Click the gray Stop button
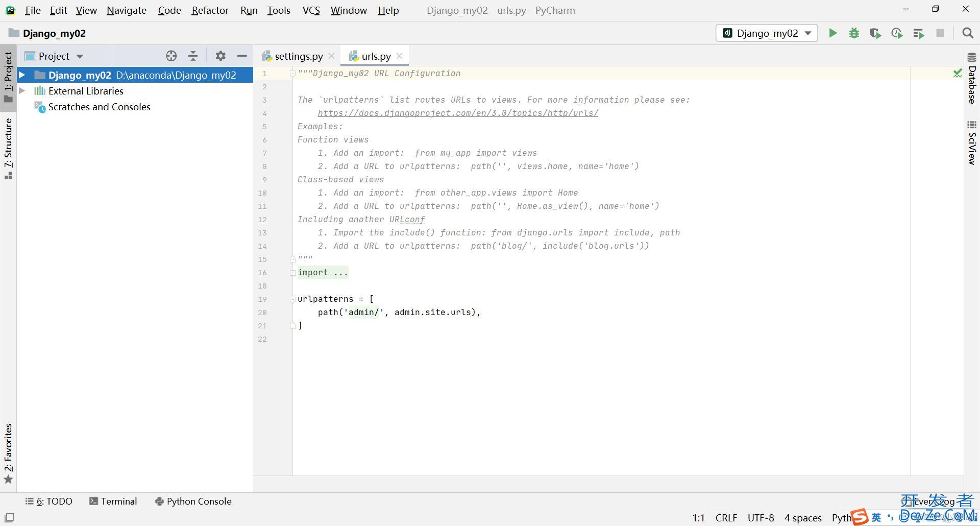The image size is (980, 526). (940, 33)
